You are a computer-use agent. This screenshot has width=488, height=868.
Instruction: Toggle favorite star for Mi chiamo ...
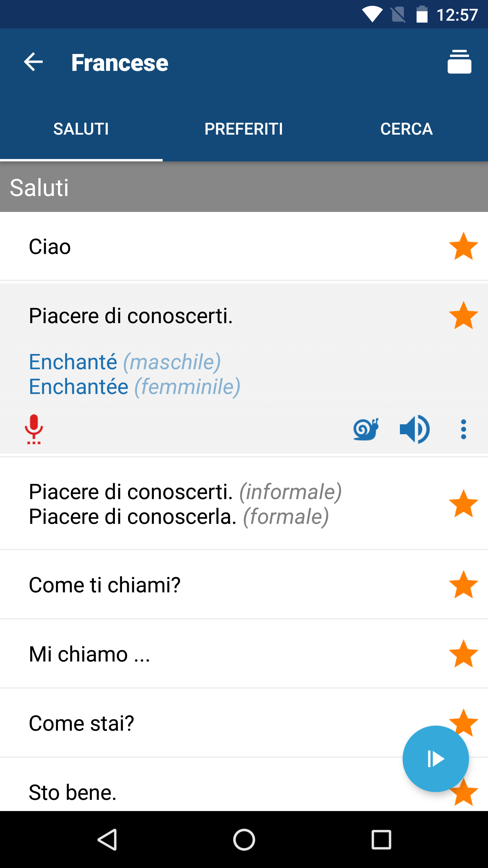point(463,654)
